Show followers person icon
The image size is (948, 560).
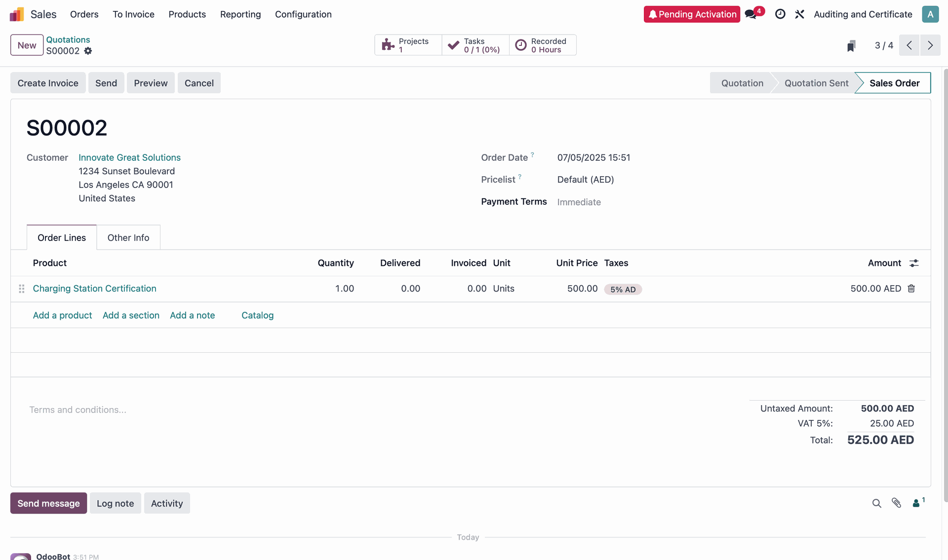click(x=917, y=503)
